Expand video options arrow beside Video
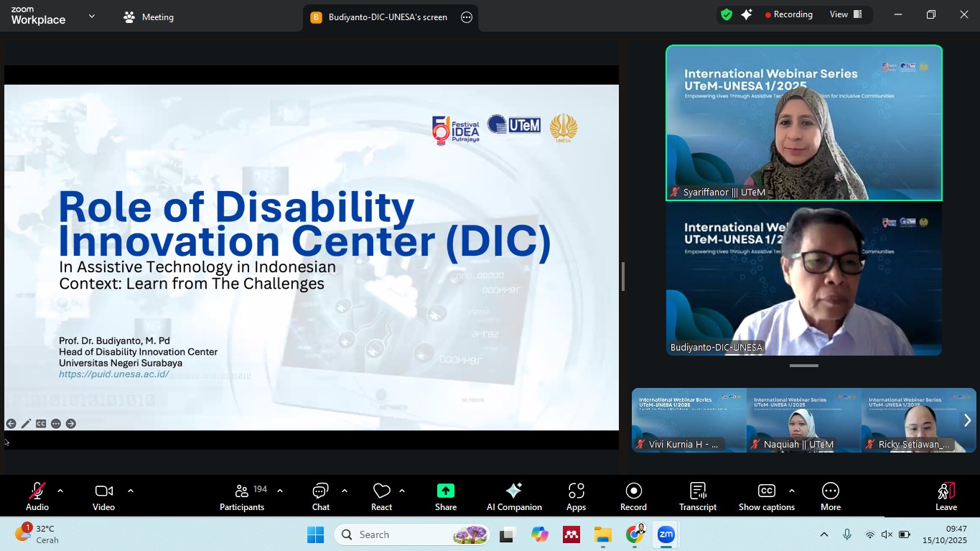Viewport: 980px width, 551px height. coord(130,491)
